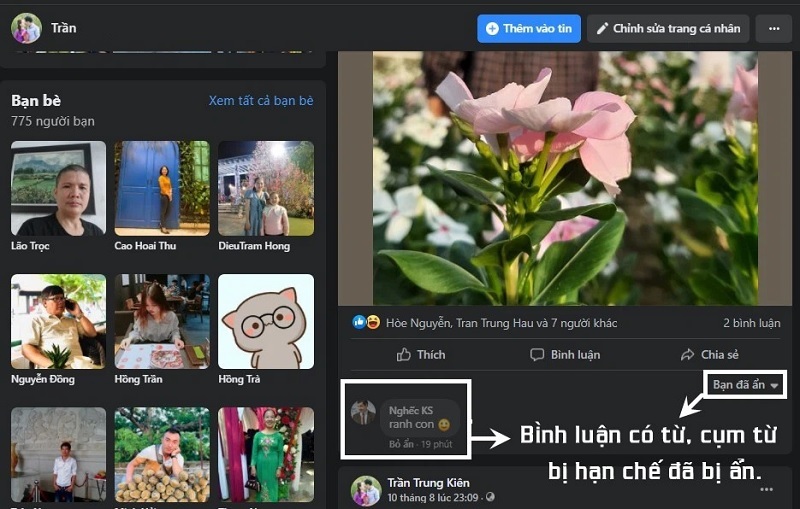Click the like reaction icon on post
Viewport: 800px width, 509px height.
point(359,322)
